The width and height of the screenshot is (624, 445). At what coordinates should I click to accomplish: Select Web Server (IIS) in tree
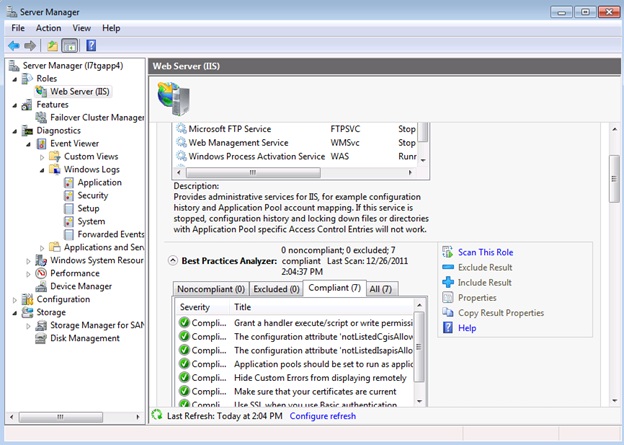[x=80, y=92]
